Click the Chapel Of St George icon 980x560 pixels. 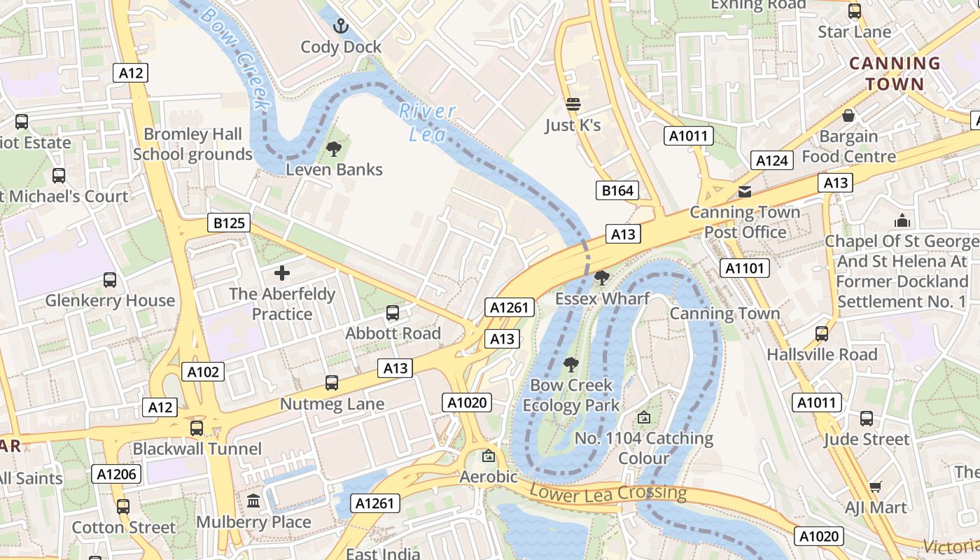pyautogui.click(x=902, y=221)
